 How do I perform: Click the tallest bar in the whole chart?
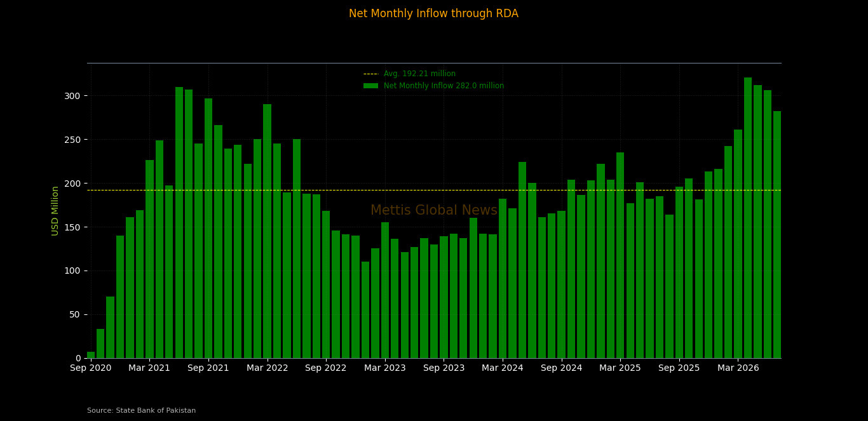(748, 218)
